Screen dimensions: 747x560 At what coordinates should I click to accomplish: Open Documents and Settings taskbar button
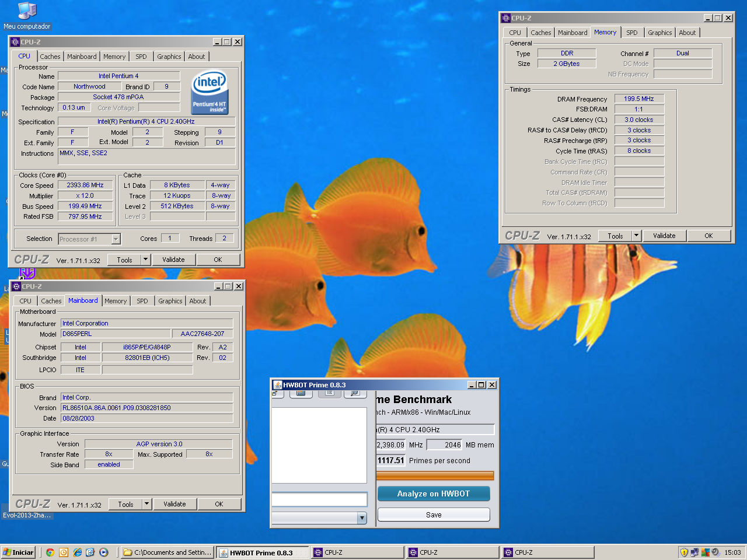click(167, 552)
